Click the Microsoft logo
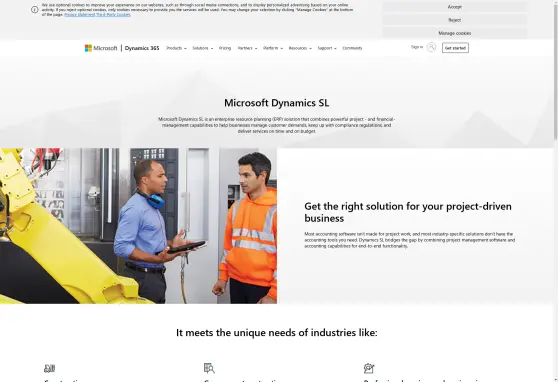This screenshot has width=558, height=382. 101,48
